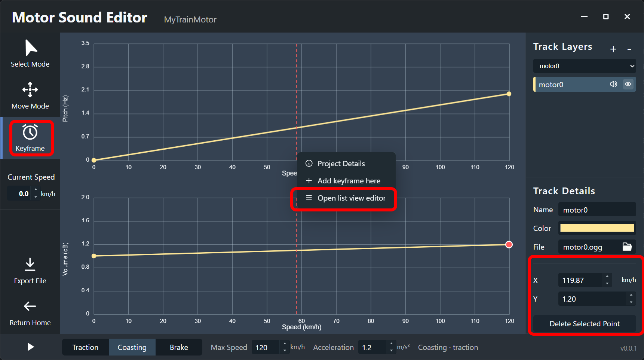
Task: Switch to the Traction tab
Action: [85, 347]
